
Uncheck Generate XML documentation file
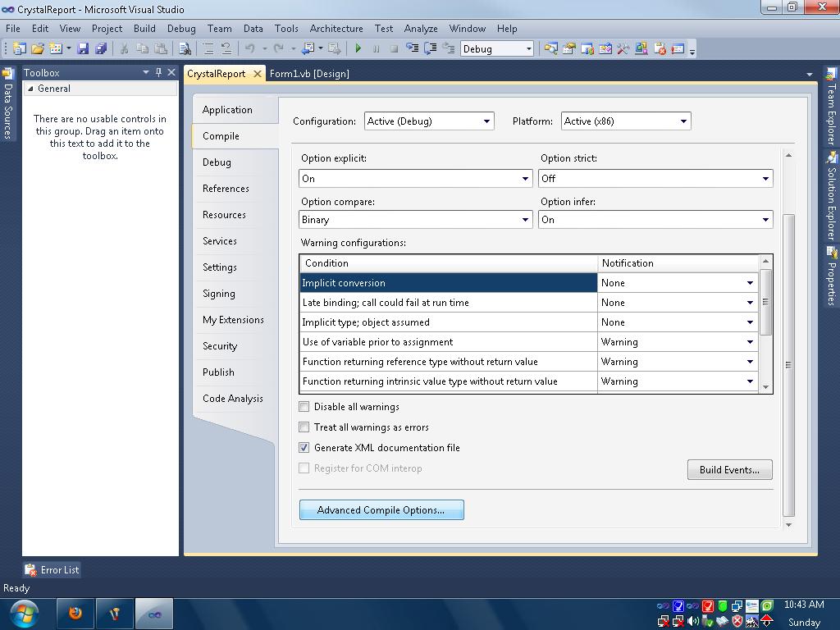pyautogui.click(x=304, y=448)
